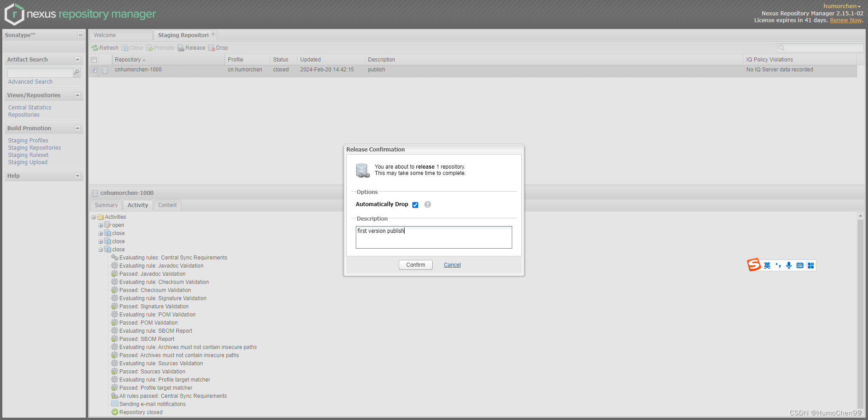The height and width of the screenshot is (420, 868).
Task: Click the Release toolbar button
Action: pos(191,48)
